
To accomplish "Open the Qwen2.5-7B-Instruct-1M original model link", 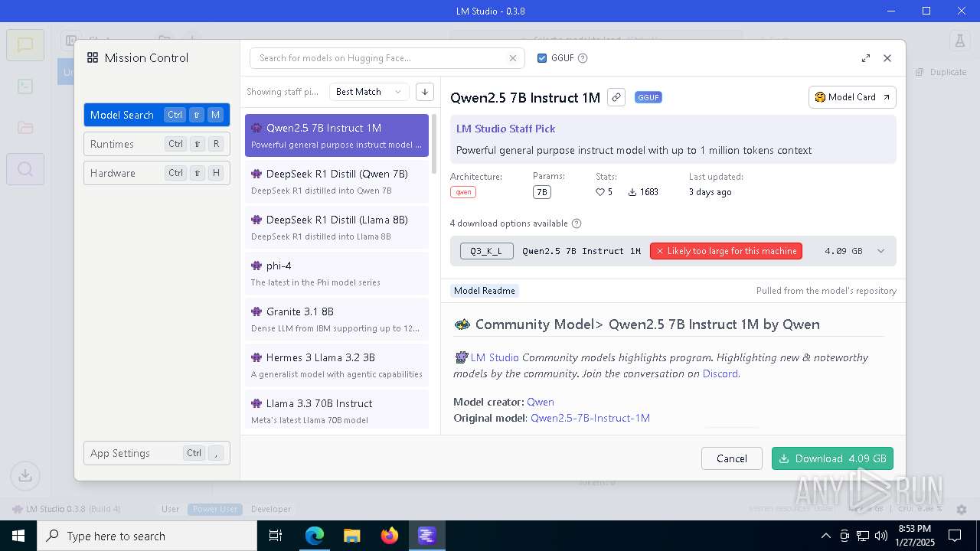I will point(590,418).
